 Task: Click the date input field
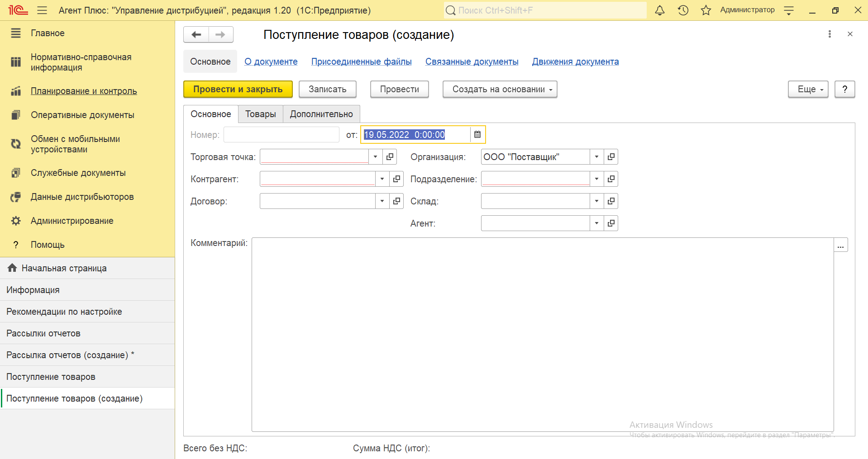(x=415, y=134)
